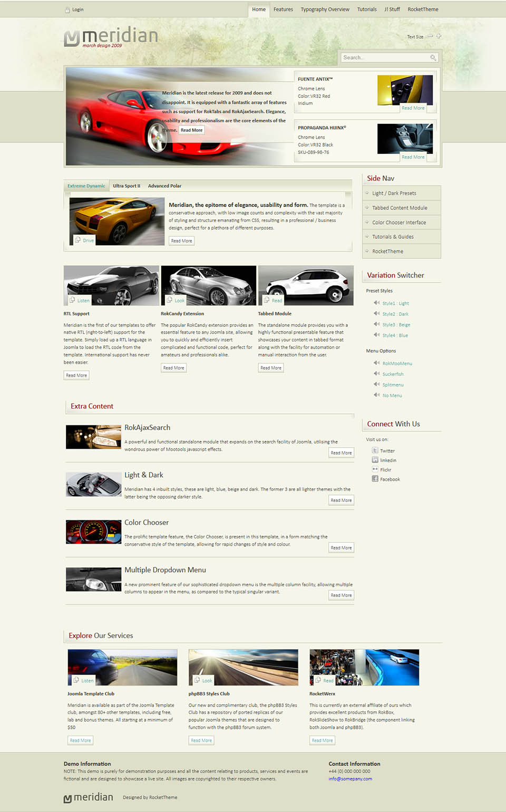Open the Facebook icon link
This screenshot has height=812, width=506.
tap(375, 479)
